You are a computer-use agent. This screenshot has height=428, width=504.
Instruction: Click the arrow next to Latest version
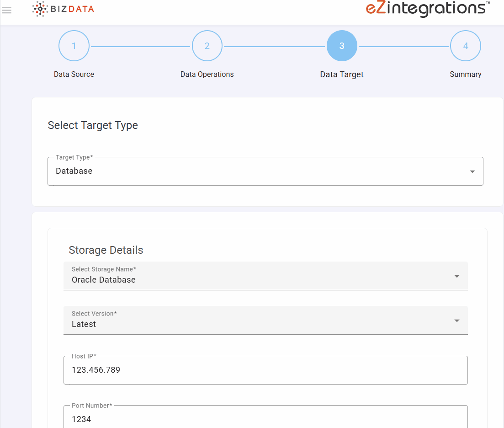456,321
